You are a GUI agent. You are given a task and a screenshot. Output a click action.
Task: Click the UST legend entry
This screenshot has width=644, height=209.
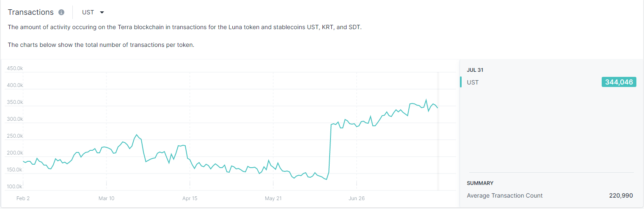click(x=473, y=82)
